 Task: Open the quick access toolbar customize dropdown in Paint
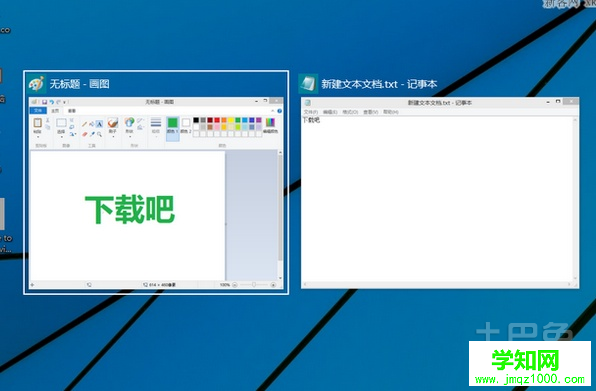coord(64,102)
